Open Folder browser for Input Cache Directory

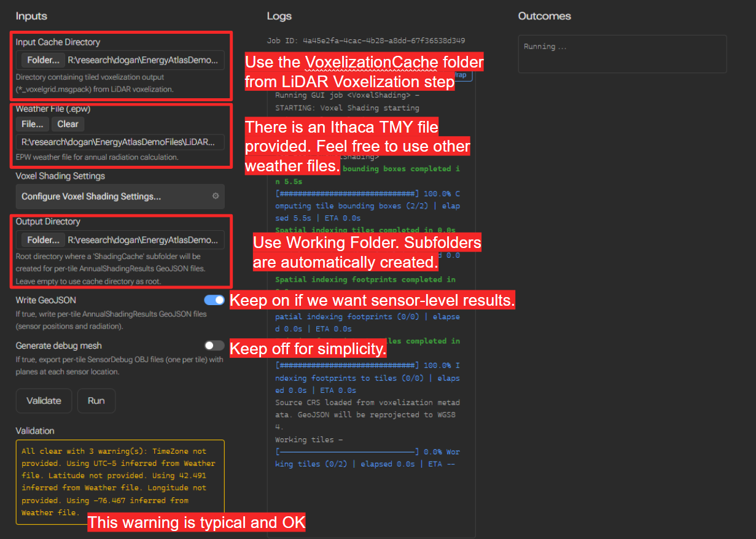coord(43,60)
